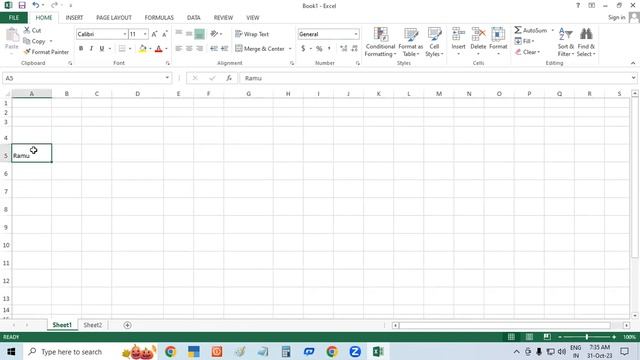Toggle center horizontal alignment

point(189,49)
